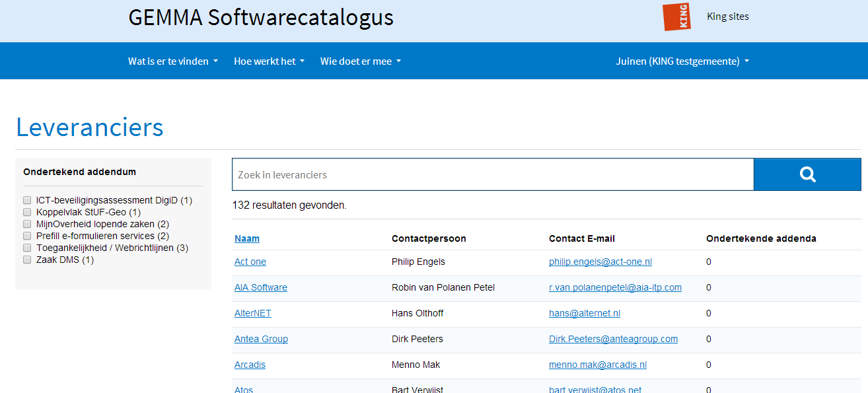Click the Contact E-mail column header

(582, 238)
